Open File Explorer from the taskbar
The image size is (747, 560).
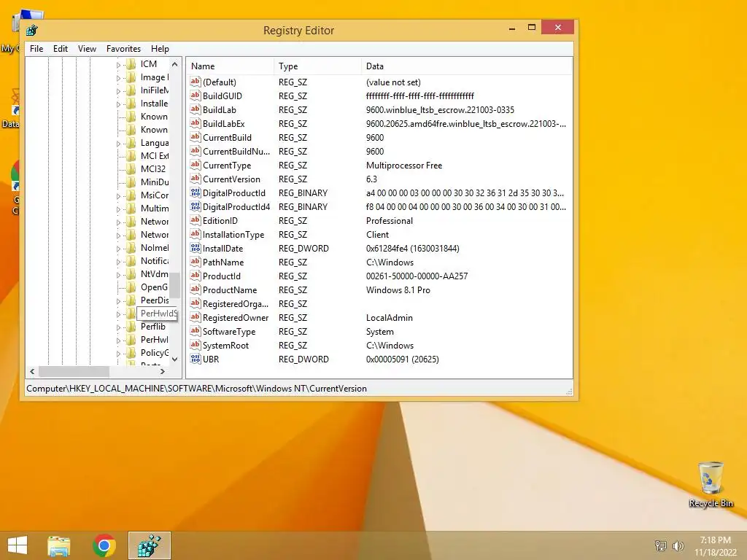coord(59,545)
